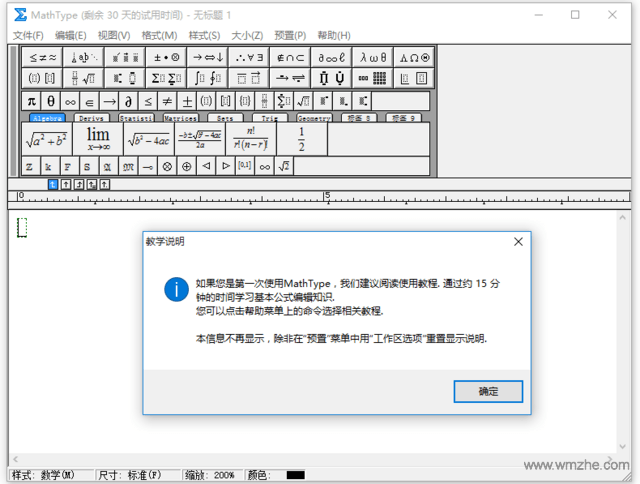
Task: Click the 确定 button in the dialog
Action: [488, 391]
